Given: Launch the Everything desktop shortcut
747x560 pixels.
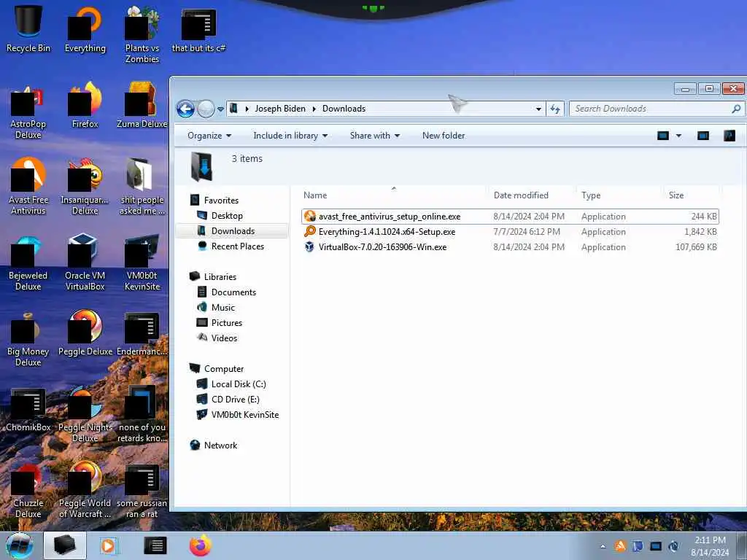Looking at the screenshot, I should point(85,28).
